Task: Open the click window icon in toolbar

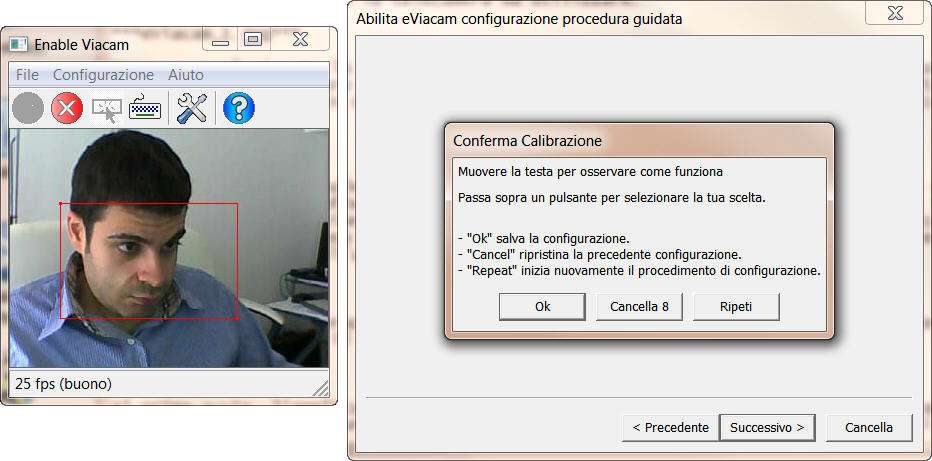Action: point(107,110)
